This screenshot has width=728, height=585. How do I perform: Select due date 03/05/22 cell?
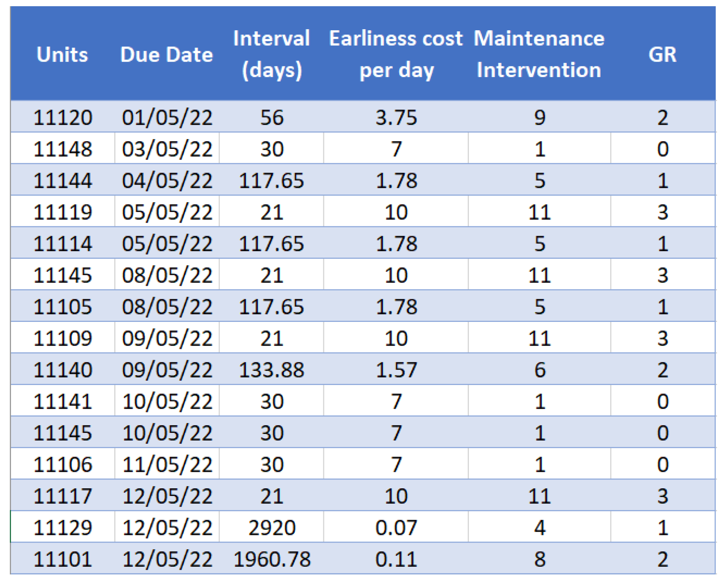click(x=167, y=149)
